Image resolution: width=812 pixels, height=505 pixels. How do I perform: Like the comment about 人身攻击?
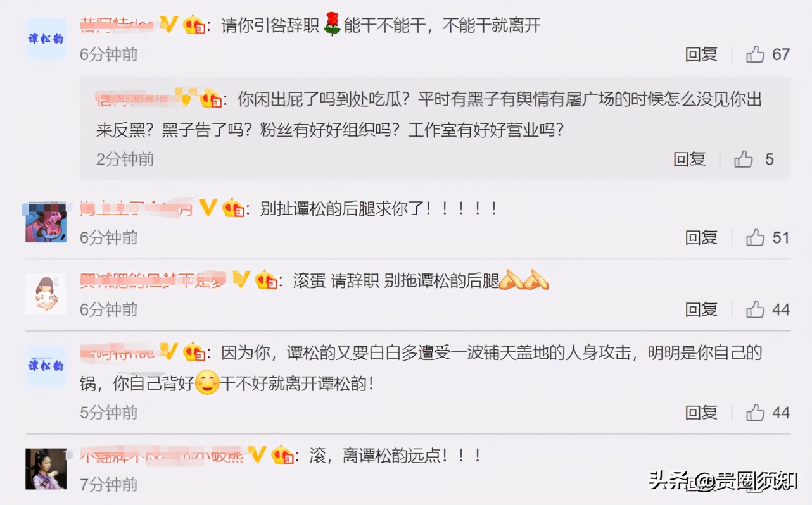755,413
